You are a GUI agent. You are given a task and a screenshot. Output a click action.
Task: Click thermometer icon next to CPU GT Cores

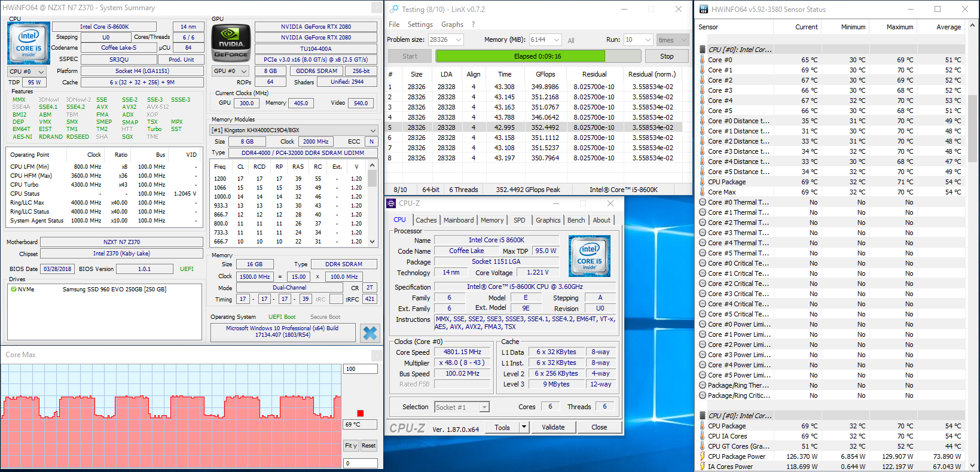pos(703,446)
